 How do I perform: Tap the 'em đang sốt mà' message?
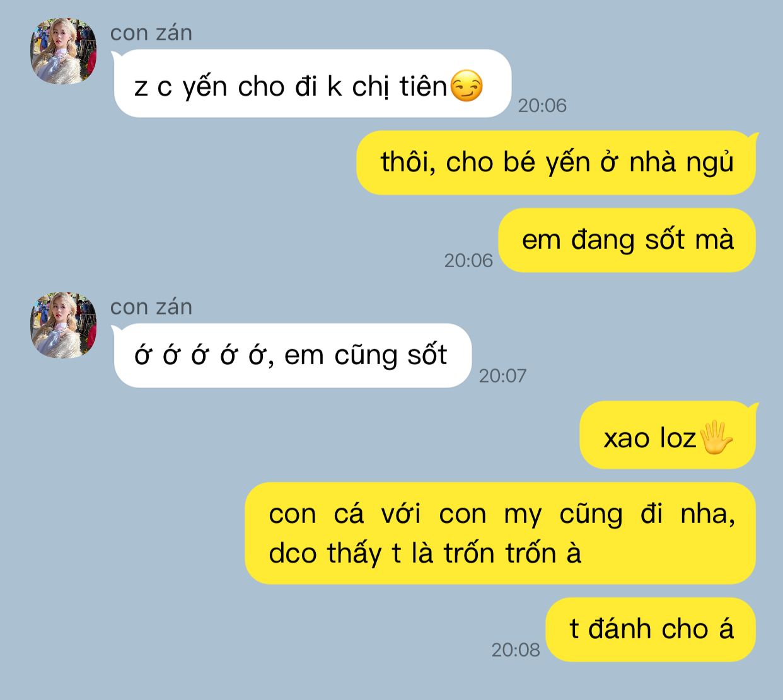(627, 240)
